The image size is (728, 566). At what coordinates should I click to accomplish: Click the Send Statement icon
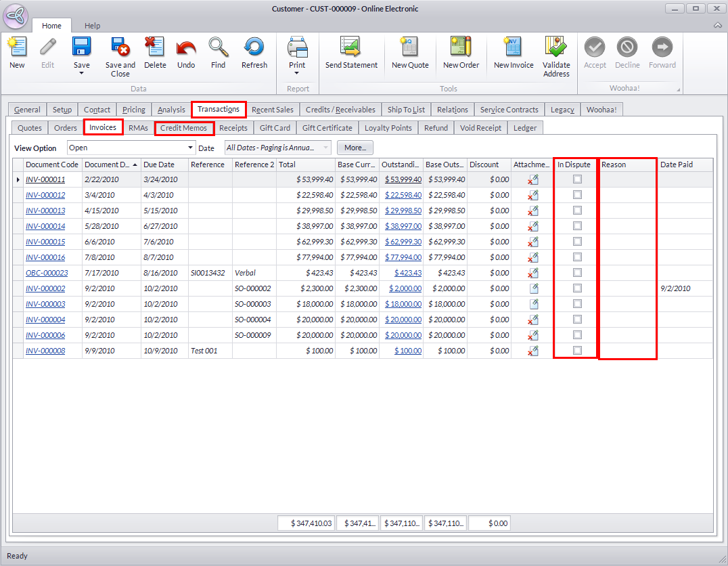(351, 47)
